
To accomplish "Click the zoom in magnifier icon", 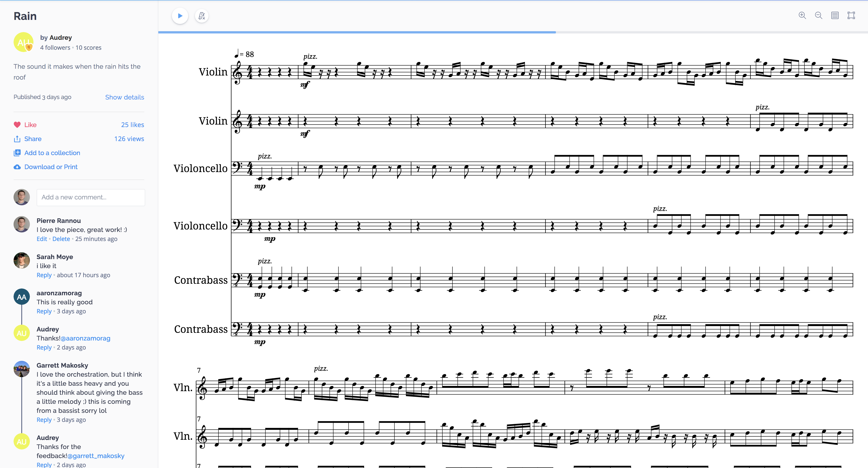I will click(x=802, y=16).
